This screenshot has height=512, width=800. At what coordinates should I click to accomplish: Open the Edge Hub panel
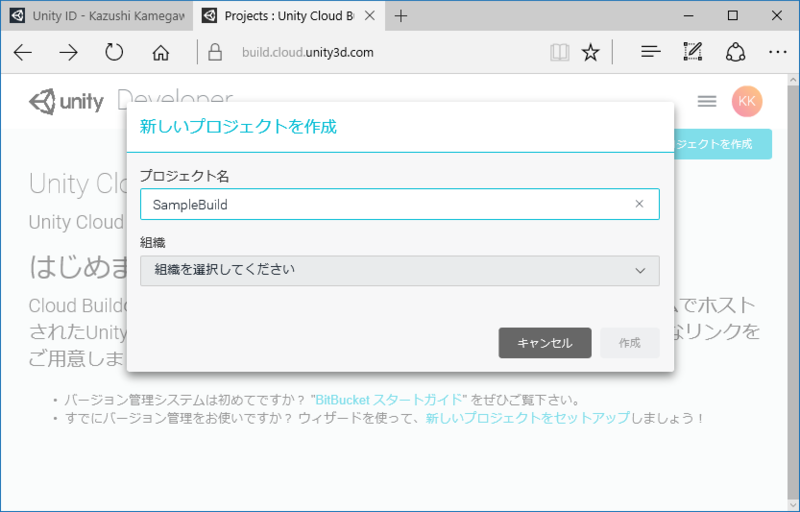click(651, 52)
